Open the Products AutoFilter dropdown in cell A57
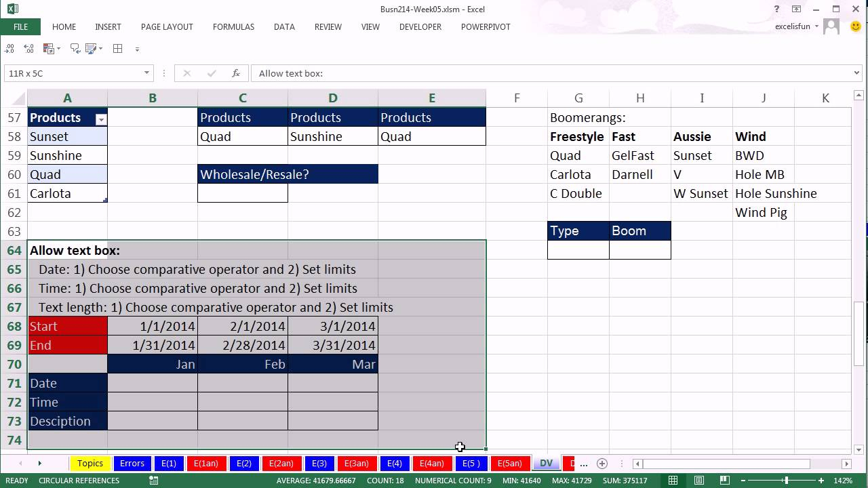The image size is (868, 488). (x=100, y=118)
